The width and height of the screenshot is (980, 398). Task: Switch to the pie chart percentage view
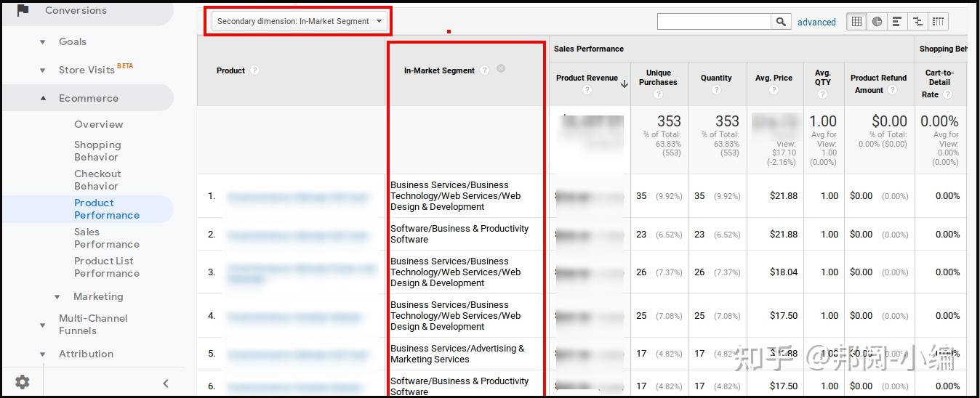[x=877, y=22]
